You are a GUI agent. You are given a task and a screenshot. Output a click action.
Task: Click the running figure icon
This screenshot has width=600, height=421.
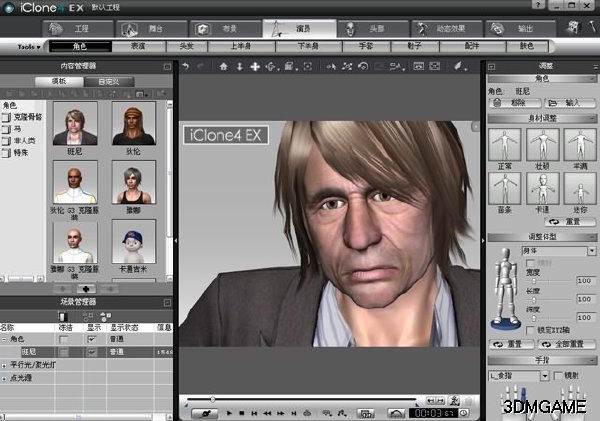[455, 400]
